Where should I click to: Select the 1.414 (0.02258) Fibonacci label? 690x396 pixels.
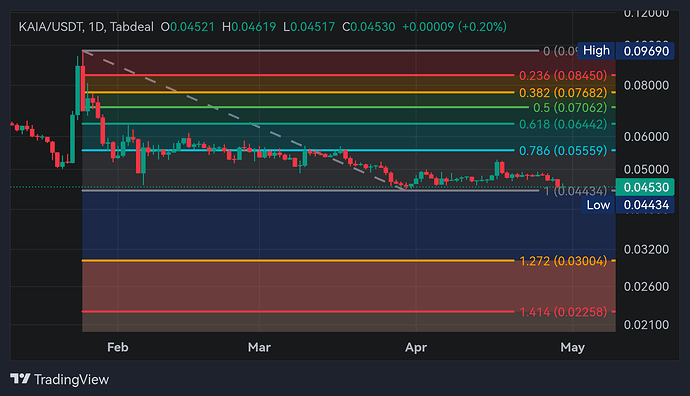pyautogui.click(x=563, y=312)
